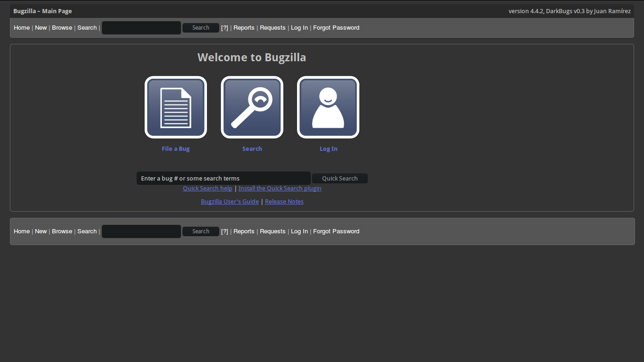
Task: Focus the Quick Search bug terms field
Action: (x=223, y=178)
